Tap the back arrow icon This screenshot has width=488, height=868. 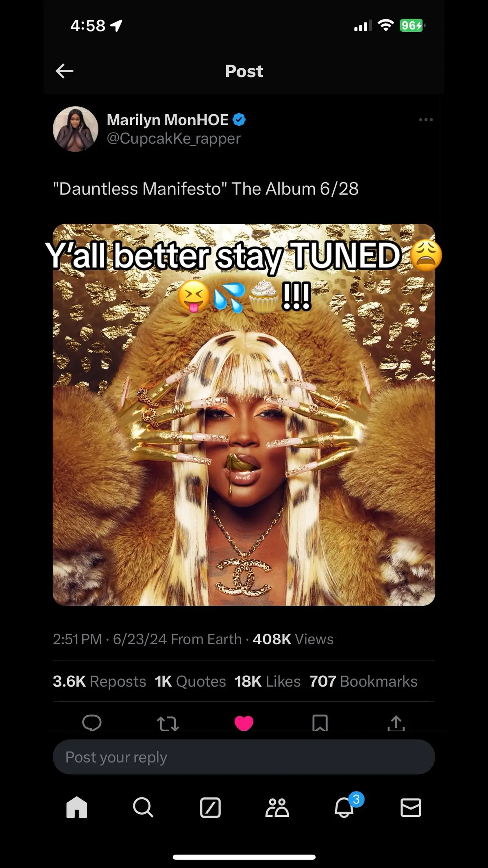coord(64,71)
